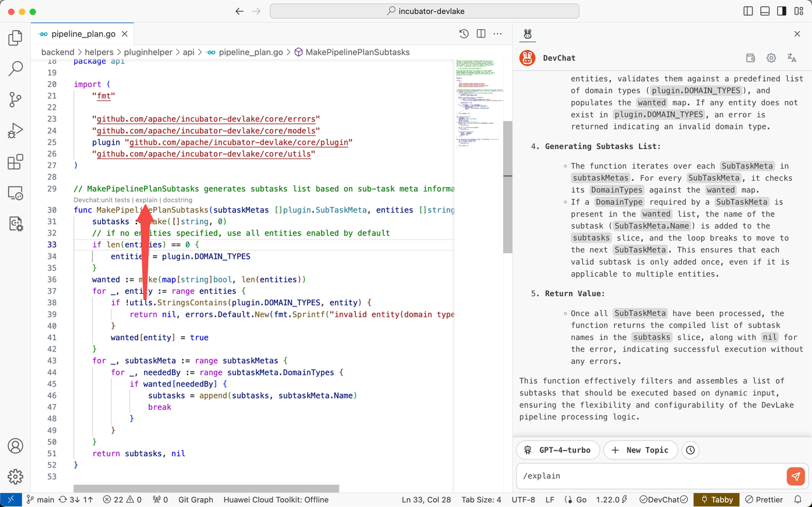Select Go version 1.22.0
The image size is (812, 507).
[x=612, y=499]
